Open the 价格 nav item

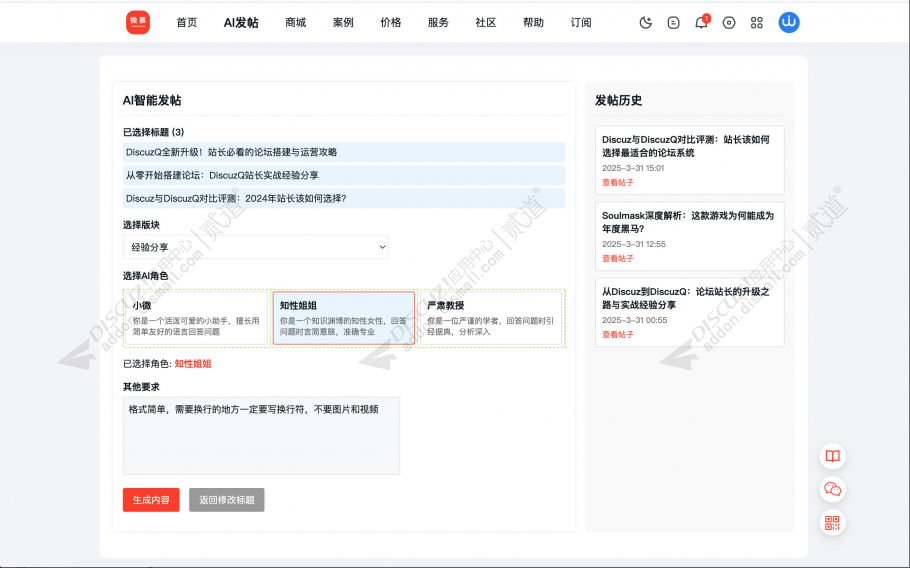391,23
